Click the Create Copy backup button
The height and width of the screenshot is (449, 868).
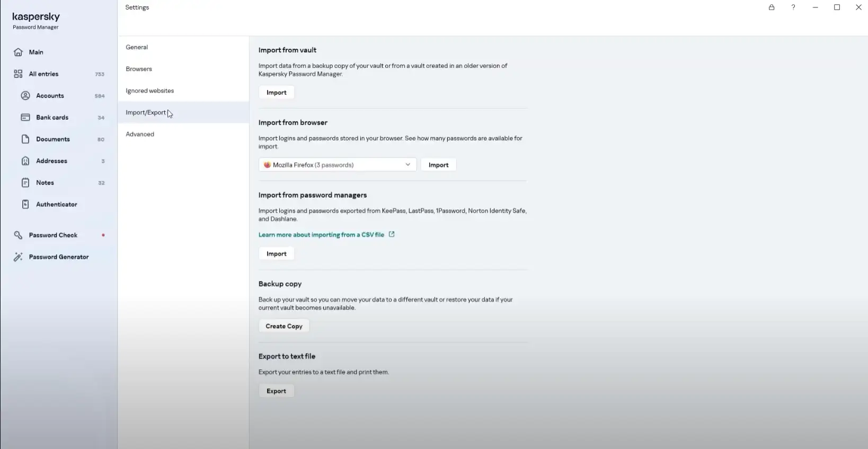click(x=284, y=327)
